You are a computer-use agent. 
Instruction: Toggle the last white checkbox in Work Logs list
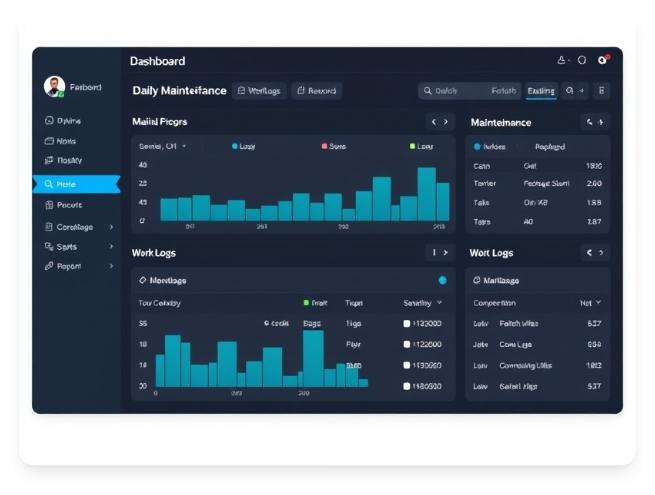pyautogui.click(x=407, y=386)
